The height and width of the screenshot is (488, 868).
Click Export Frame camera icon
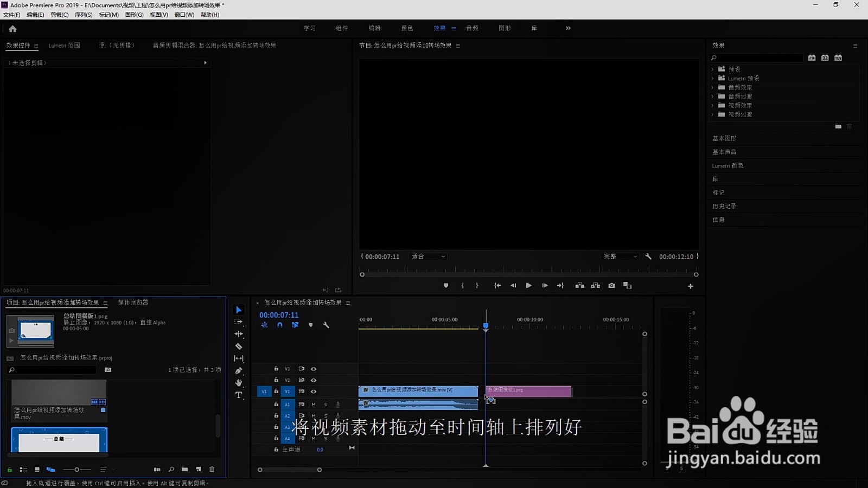611,286
